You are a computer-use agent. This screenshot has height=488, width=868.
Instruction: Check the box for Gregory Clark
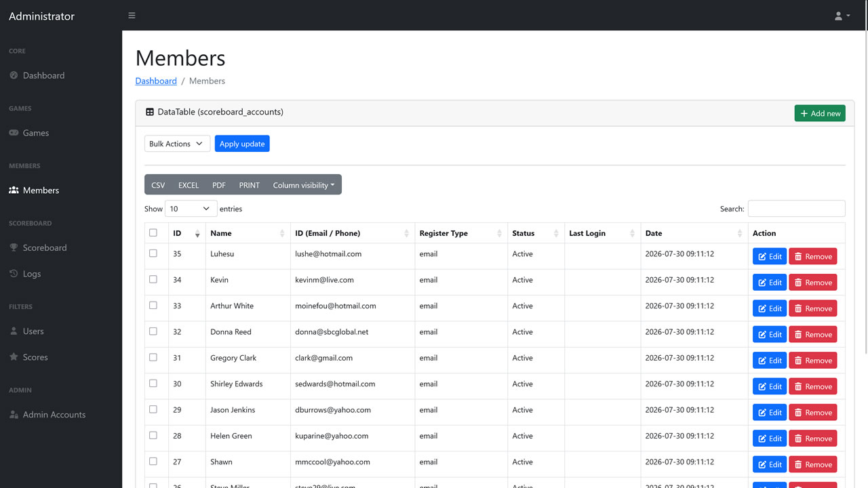coord(153,357)
